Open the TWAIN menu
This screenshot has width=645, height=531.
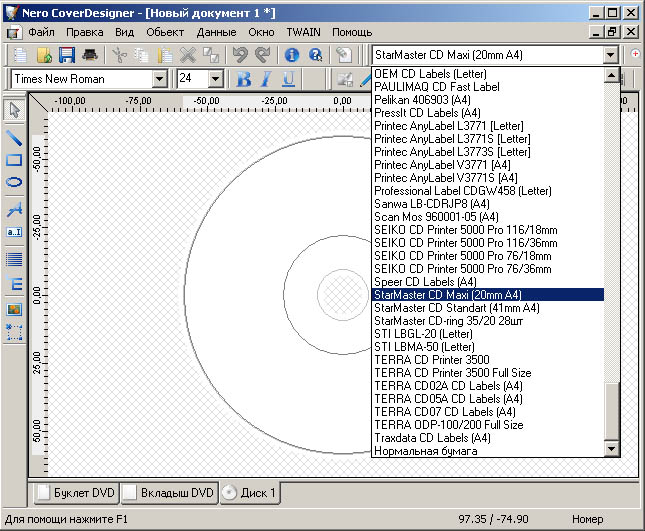click(x=303, y=32)
